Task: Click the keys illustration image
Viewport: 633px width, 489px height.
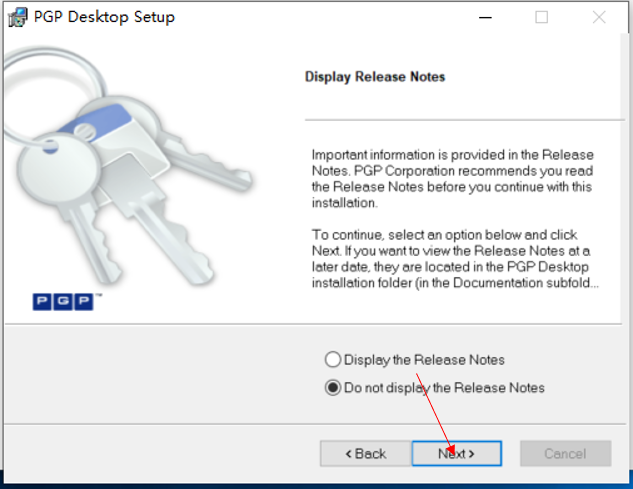Action: point(128,166)
